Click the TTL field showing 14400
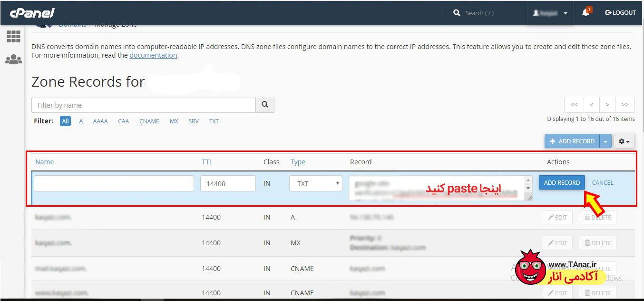 click(x=228, y=183)
